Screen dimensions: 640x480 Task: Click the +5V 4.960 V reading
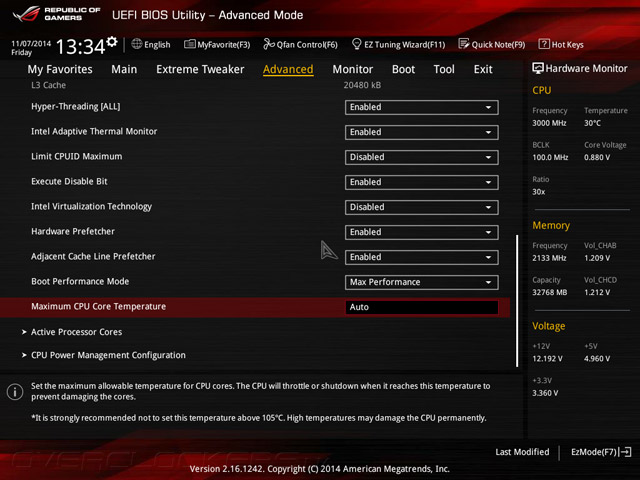[x=597, y=359]
